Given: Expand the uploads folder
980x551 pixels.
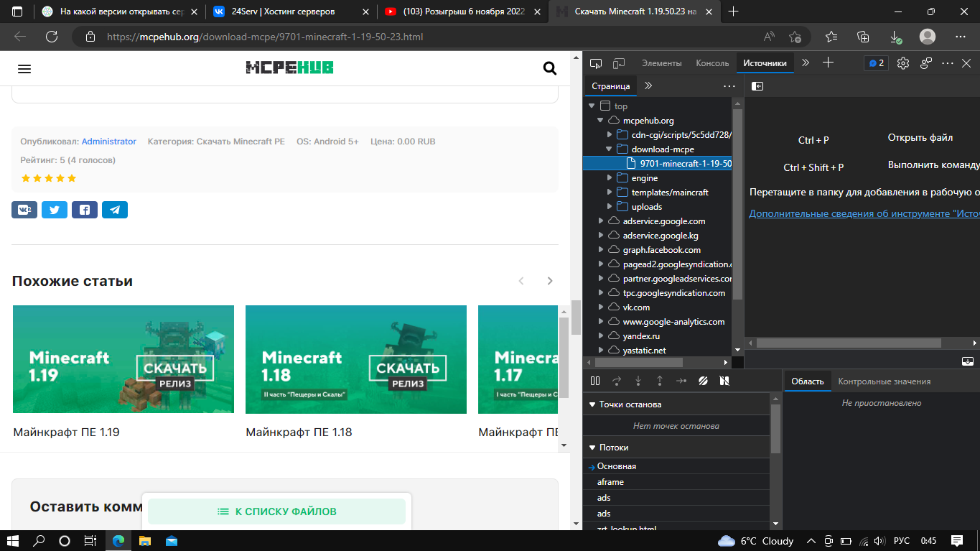Looking at the screenshot, I should point(610,207).
